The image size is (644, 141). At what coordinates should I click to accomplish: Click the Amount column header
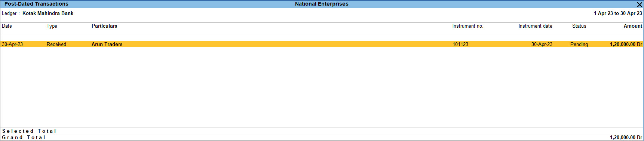coord(633,26)
